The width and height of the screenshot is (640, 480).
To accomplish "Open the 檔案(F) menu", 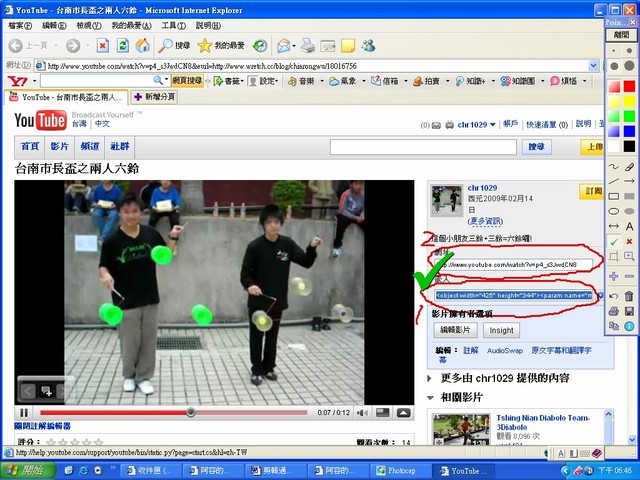I will pos(20,26).
